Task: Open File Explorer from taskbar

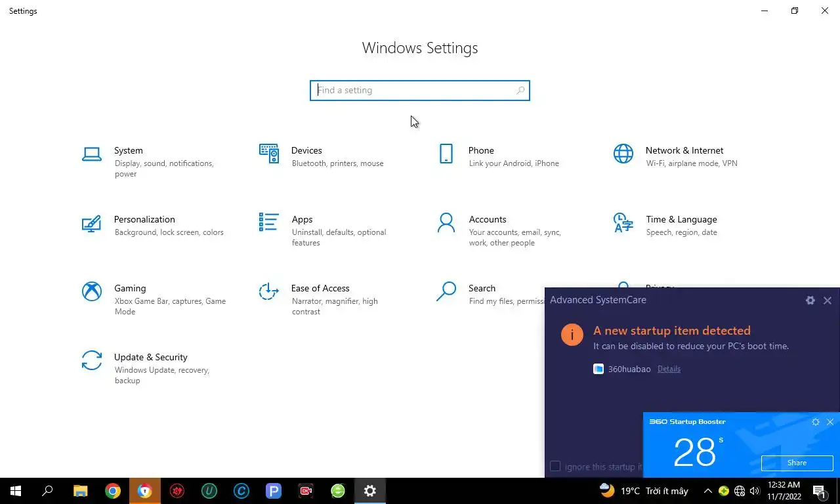Action: pos(80,491)
